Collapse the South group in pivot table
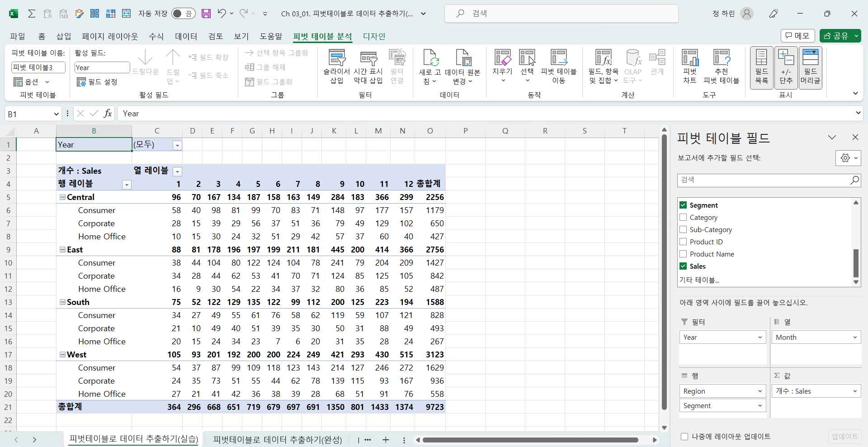The height and width of the screenshot is (447, 868). click(62, 302)
